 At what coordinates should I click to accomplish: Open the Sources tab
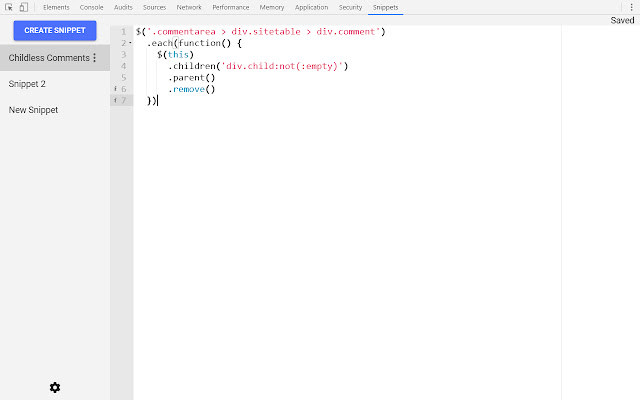154,7
